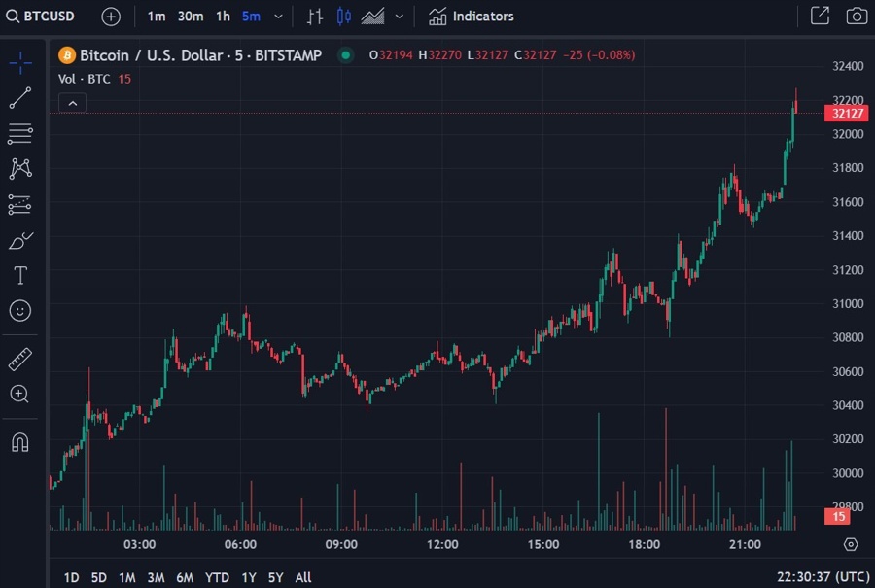Select the crosshair cursor tool

[x=20, y=63]
